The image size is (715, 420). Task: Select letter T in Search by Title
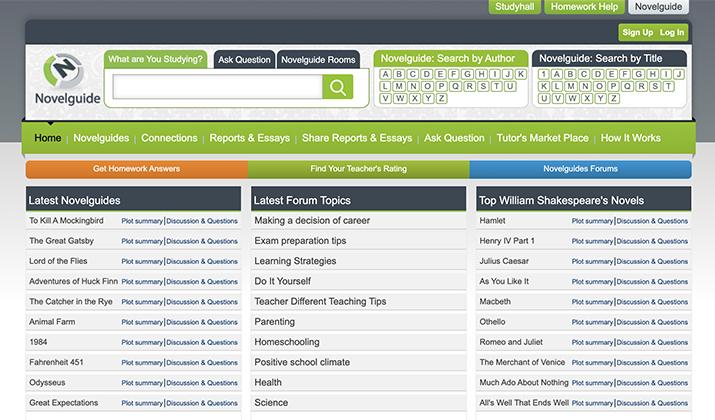669,86
